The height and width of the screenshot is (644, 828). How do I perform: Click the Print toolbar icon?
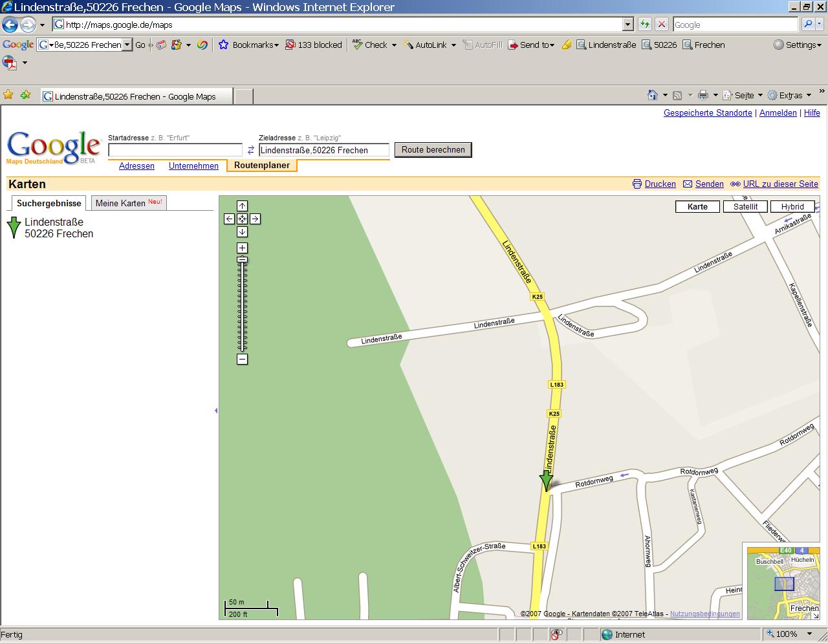703,95
